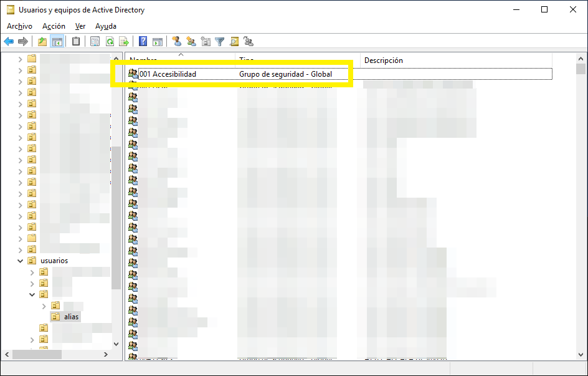Screen dimensions: 588x376
Task: Open Help with the blue question-mark icon
Action: pyautogui.click(x=143, y=41)
